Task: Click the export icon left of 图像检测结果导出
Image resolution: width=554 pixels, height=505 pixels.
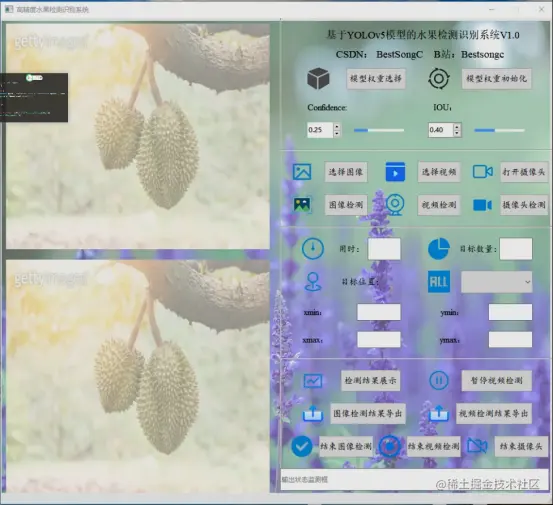Action: click(313, 413)
